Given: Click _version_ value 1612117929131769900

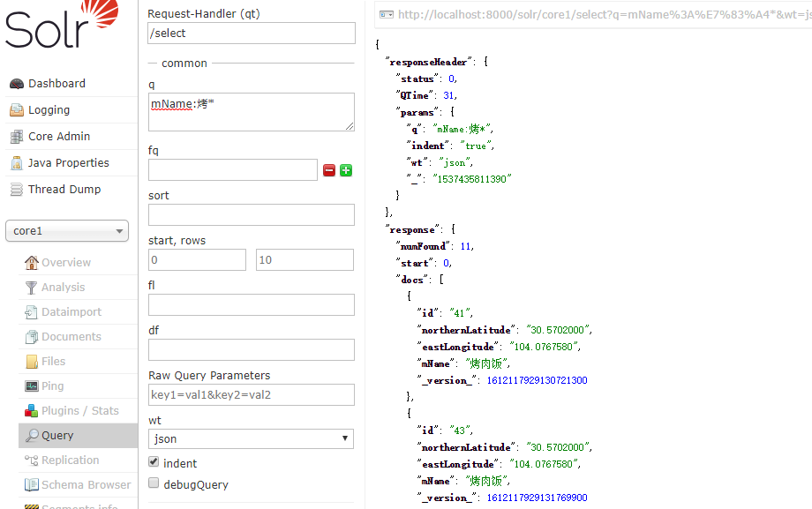Looking at the screenshot, I should point(537,498).
